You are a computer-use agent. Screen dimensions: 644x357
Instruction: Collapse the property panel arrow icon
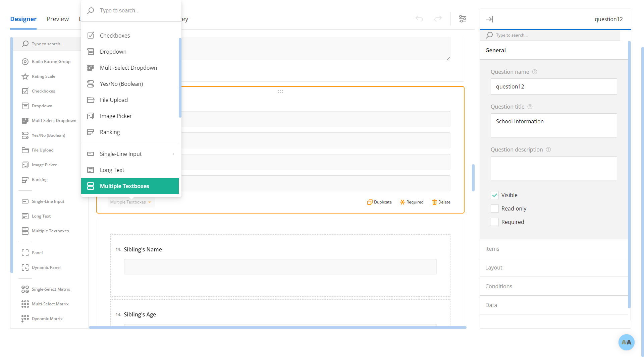click(x=489, y=19)
